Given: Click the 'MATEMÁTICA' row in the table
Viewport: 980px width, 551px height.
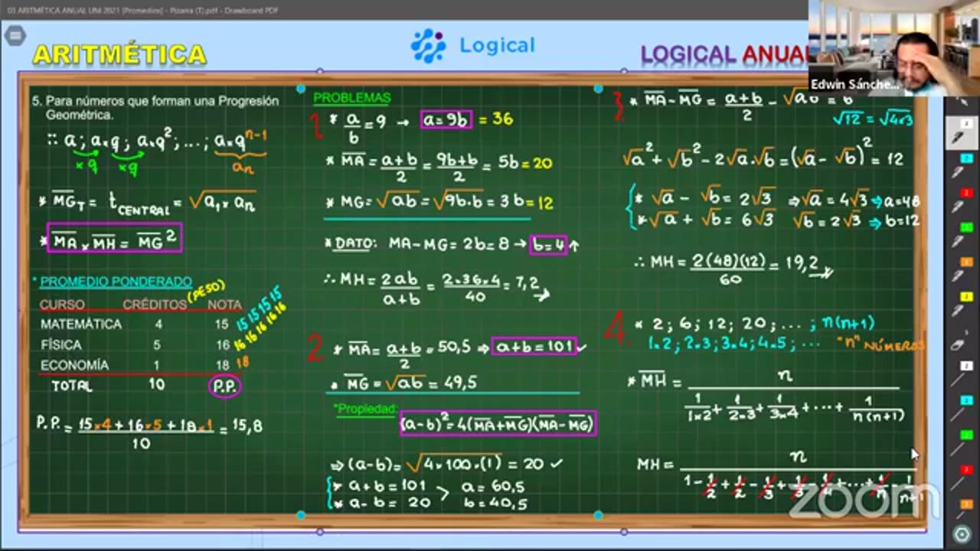Looking at the screenshot, I should [x=136, y=324].
